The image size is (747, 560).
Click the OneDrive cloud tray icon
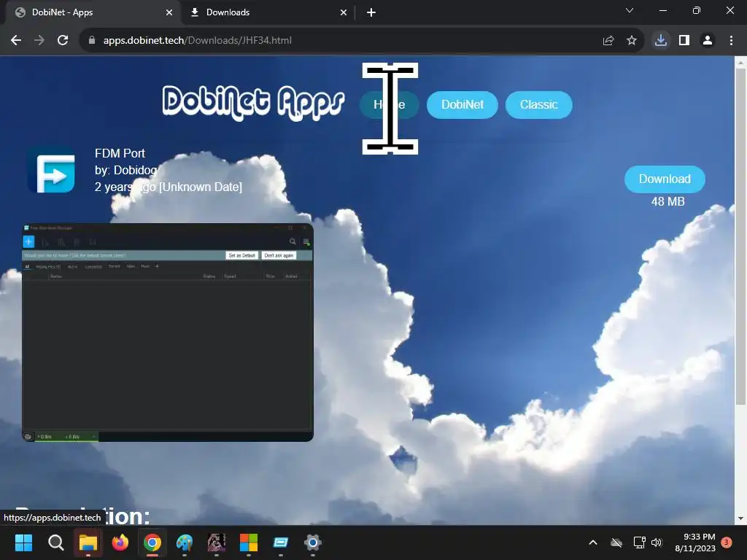[x=616, y=542]
